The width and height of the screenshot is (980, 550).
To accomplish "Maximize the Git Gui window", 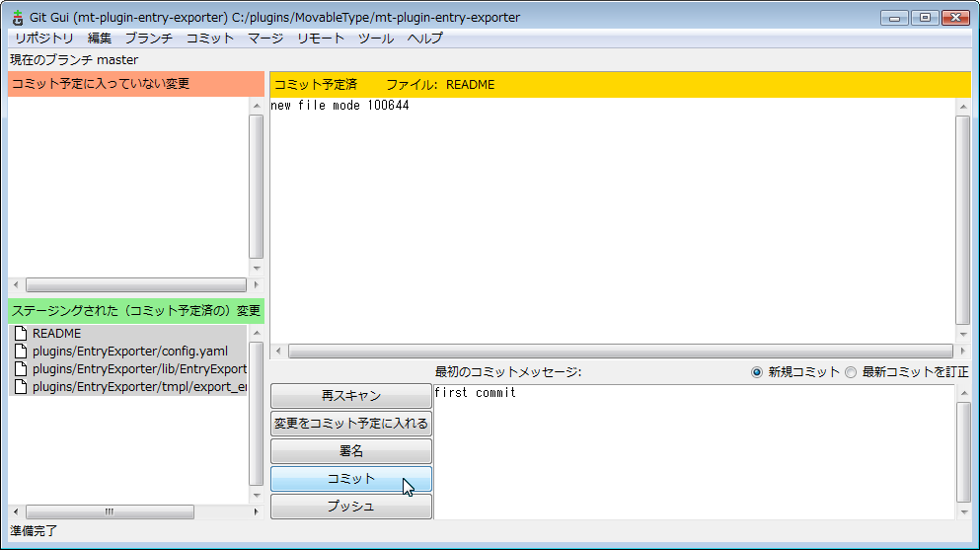I will click(x=925, y=18).
